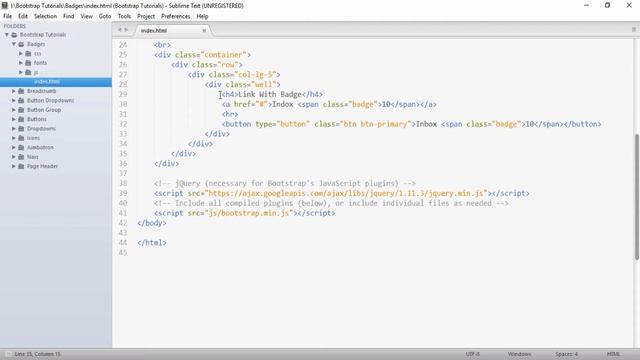Open the tab list dropdown at tab bar end
640x360 pixels.
click(633, 29)
